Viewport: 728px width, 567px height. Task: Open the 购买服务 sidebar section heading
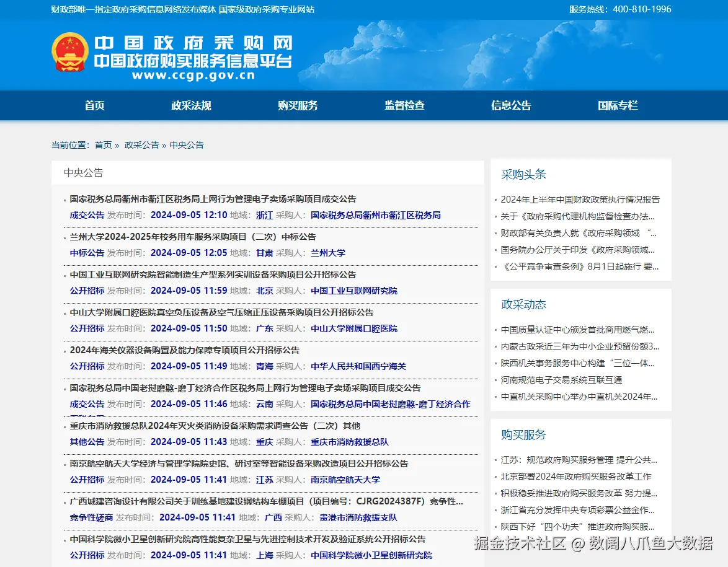pos(523,435)
